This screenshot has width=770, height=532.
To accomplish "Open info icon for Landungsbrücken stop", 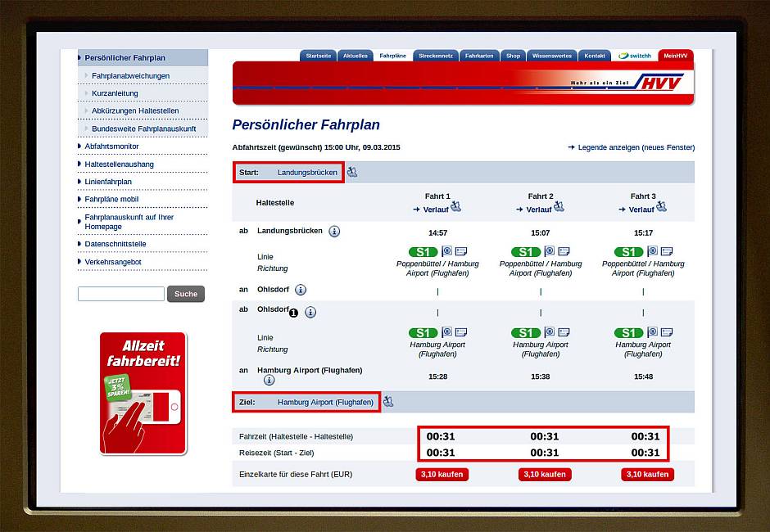I will [334, 232].
